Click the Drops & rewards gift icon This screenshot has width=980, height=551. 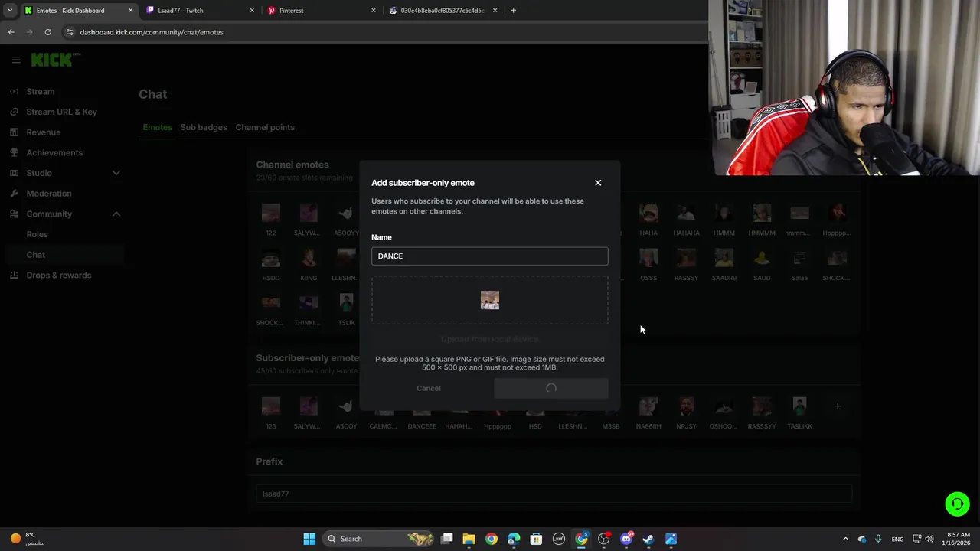[x=14, y=275]
